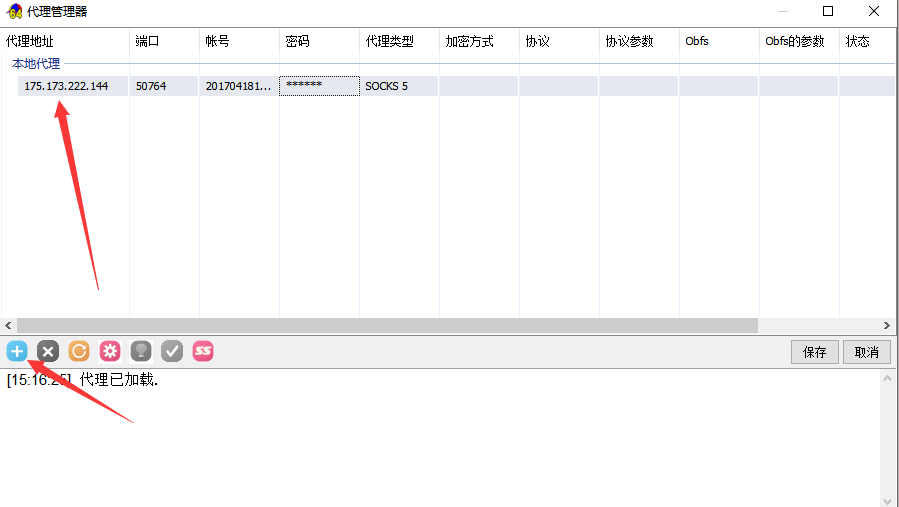Viewport: 899px width, 507px height.
Task: Sort by 代理地址 column header
Action: [65, 41]
